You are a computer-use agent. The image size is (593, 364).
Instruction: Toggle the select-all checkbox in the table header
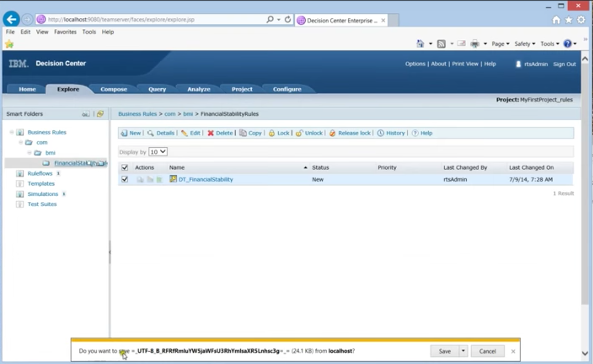pyautogui.click(x=125, y=167)
